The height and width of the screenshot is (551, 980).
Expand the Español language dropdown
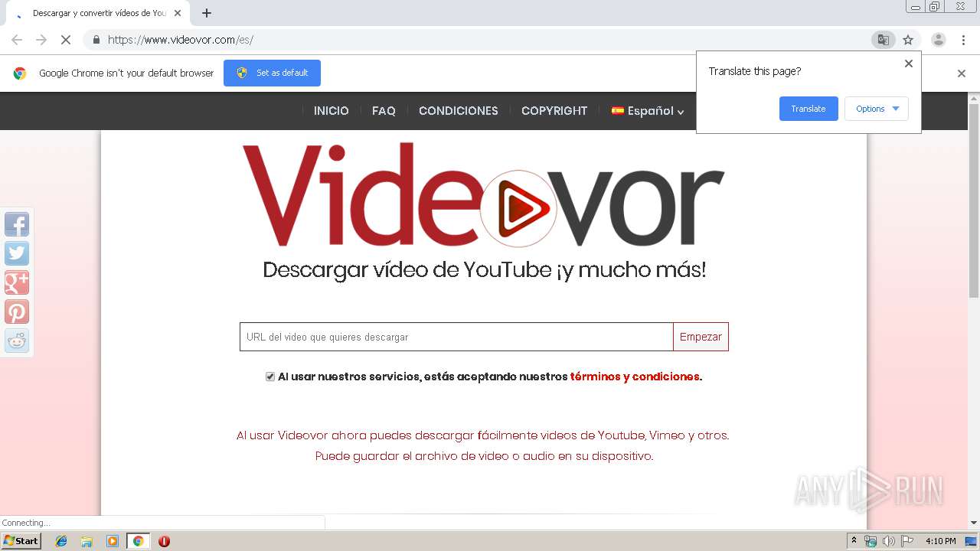click(x=648, y=111)
